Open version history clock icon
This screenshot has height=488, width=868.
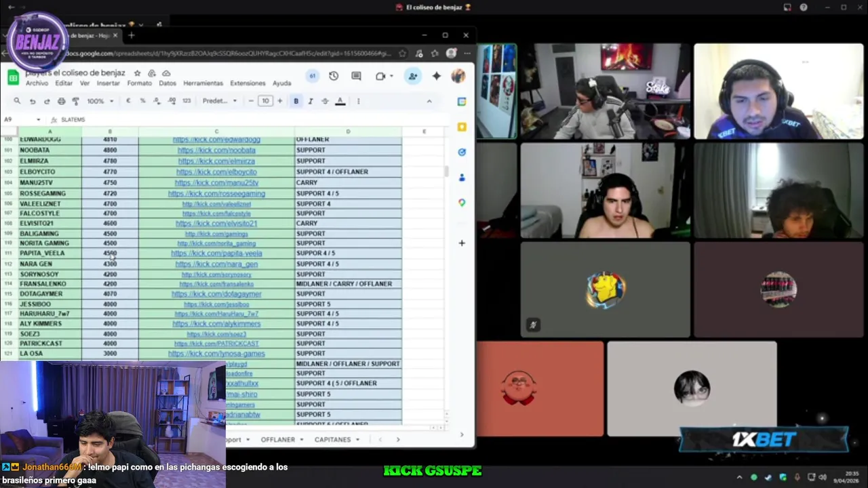pyautogui.click(x=334, y=76)
